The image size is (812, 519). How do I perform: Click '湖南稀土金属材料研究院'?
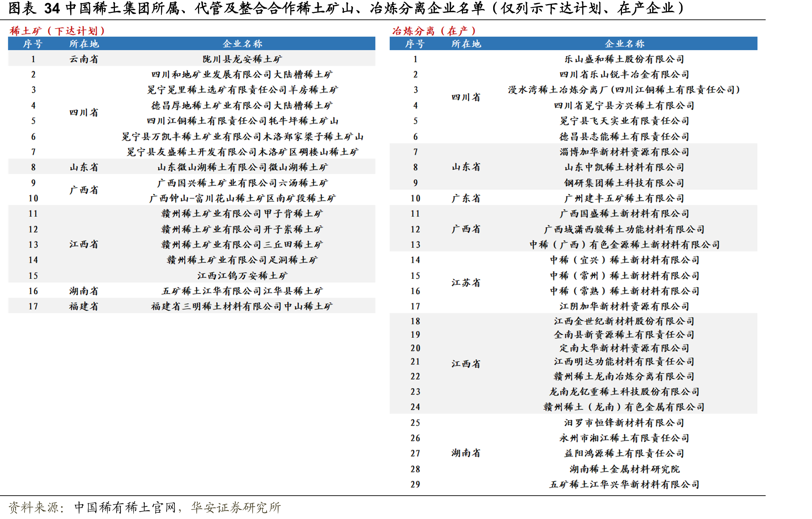pos(624,469)
